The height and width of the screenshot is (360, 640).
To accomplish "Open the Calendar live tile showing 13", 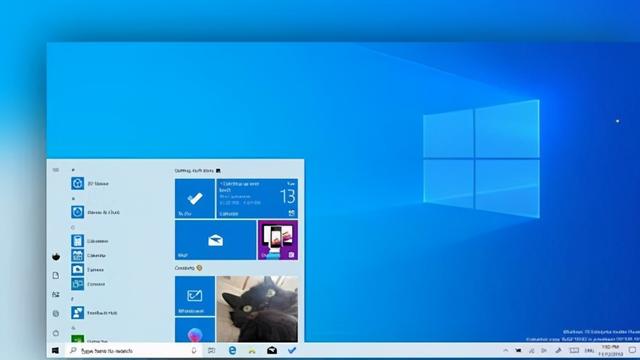I will (x=257, y=198).
